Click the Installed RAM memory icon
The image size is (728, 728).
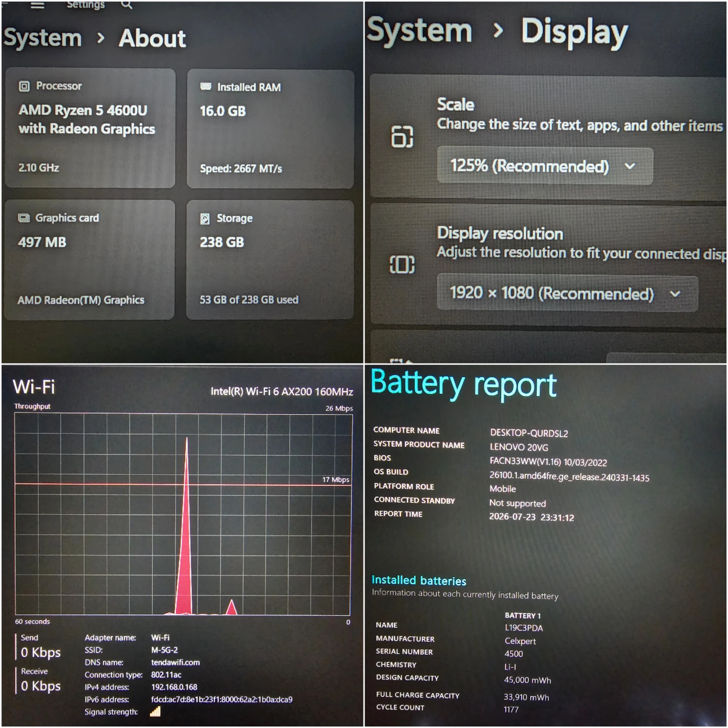(206, 86)
